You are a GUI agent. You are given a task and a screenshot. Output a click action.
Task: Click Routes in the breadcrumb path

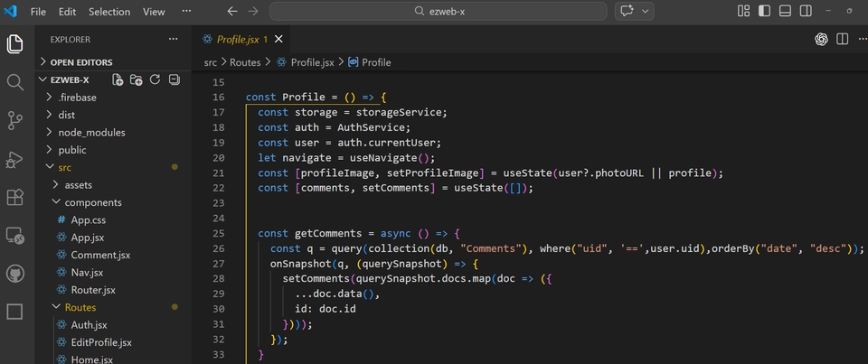tap(245, 62)
